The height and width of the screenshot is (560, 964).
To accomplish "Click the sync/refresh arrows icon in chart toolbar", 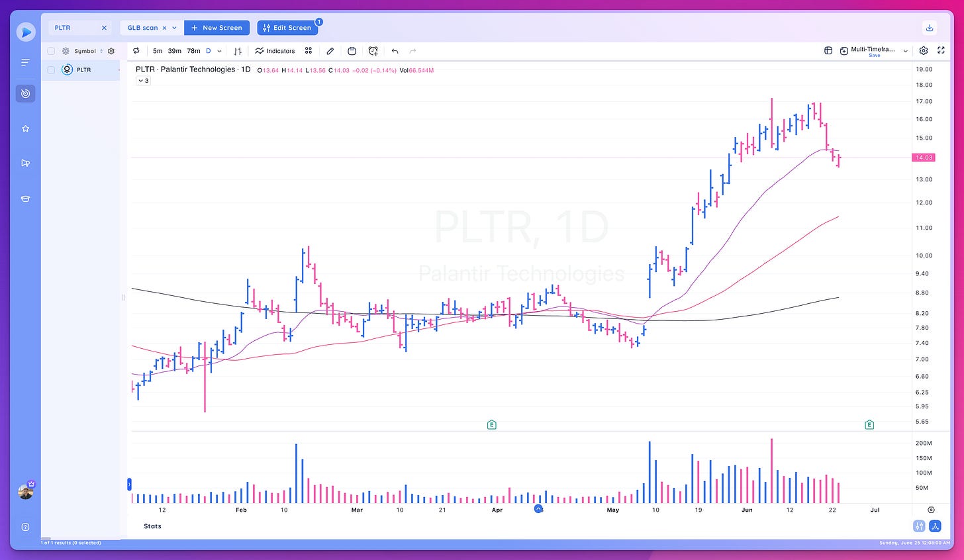I will (136, 51).
